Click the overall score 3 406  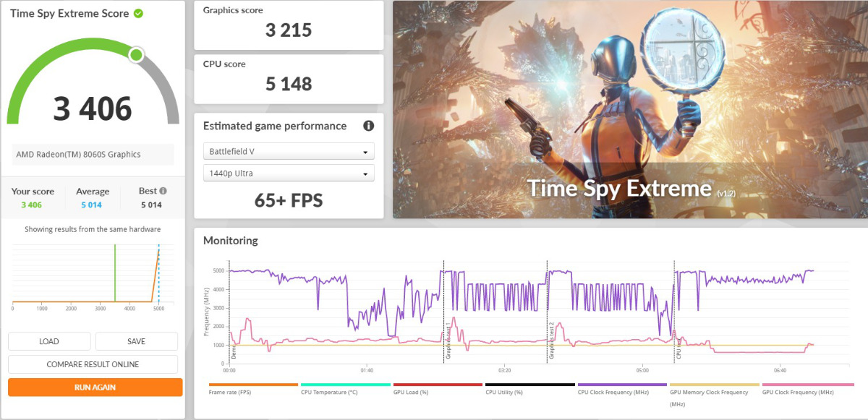(x=93, y=108)
